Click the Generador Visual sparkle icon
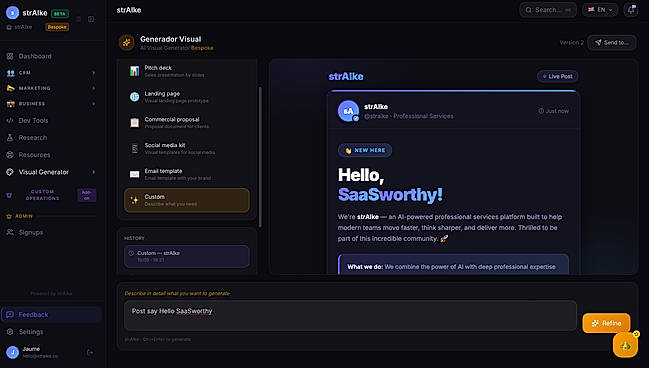 click(x=127, y=42)
